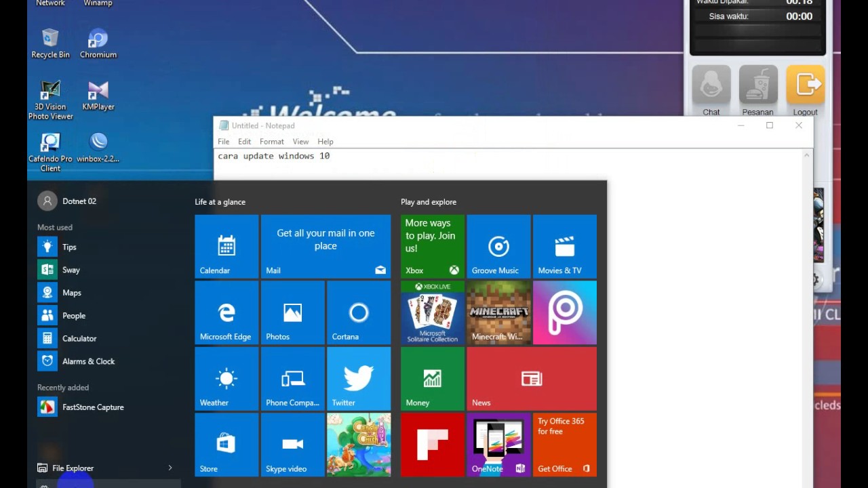
Task: Select Cafeindo Pro Client desktop icon
Action: tap(50, 152)
